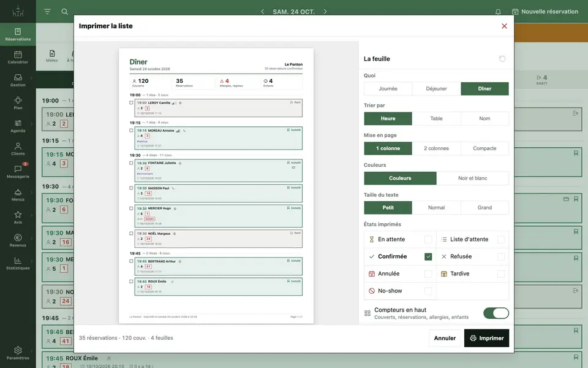Check the Liste d'attente checkbox
Image resolution: width=588 pixels, height=368 pixels.
click(500, 240)
